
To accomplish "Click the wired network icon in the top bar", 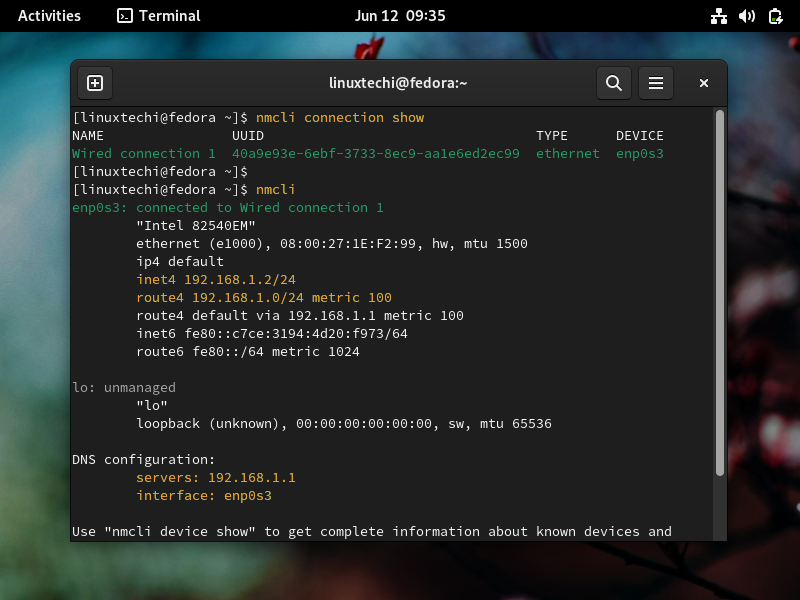I will 719,15.
